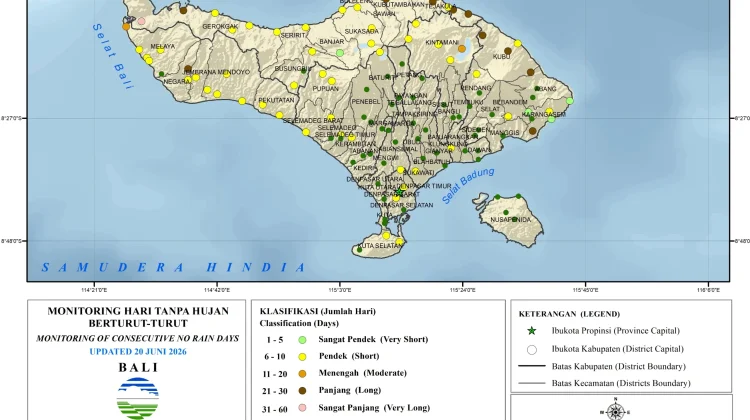Click the KLASIFIKASI (Jumlah Hari) heading
The height and width of the screenshot is (420, 750).
pyautogui.click(x=318, y=311)
